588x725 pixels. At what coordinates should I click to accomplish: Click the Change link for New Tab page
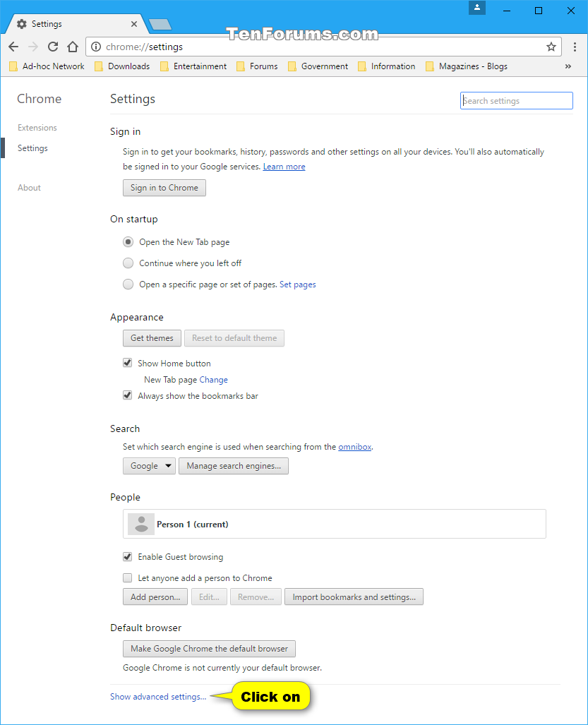click(214, 380)
